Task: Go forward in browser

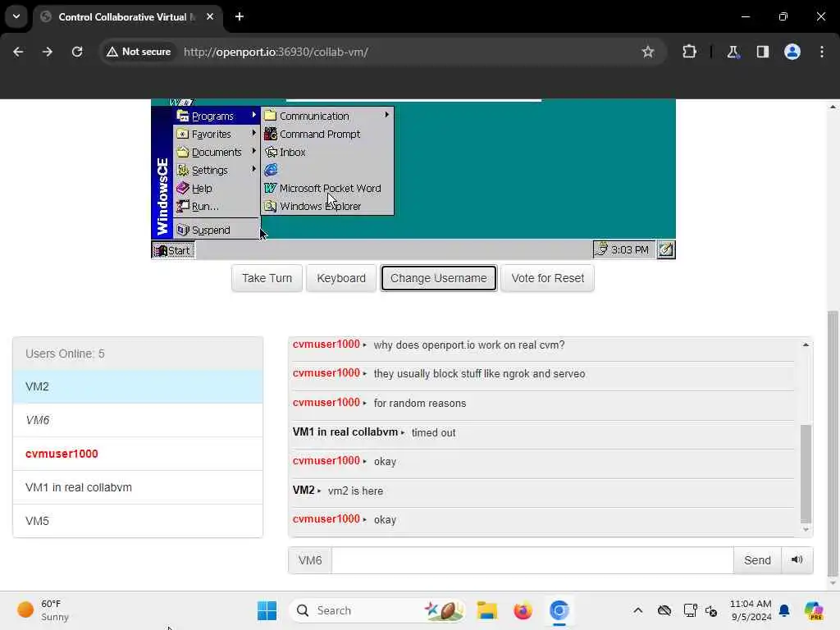Action: tap(48, 52)
